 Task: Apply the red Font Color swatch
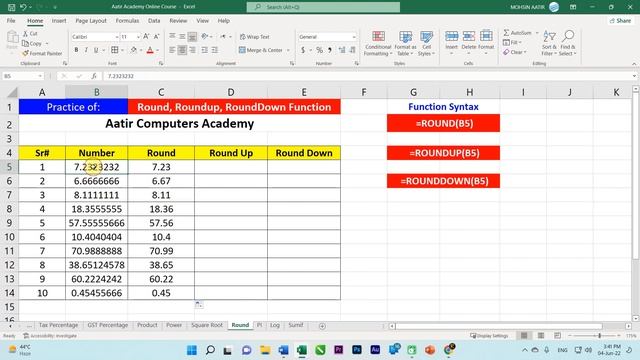pyautogui.click(x=150, y=50)
